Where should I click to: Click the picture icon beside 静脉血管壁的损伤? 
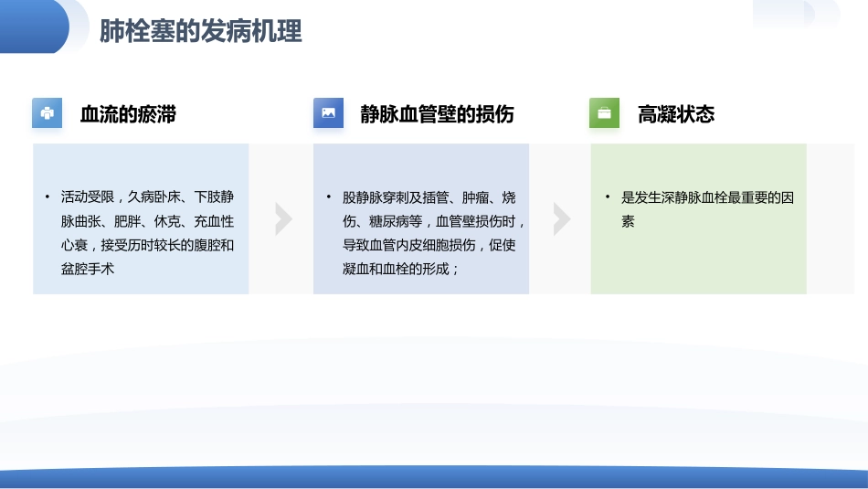[x=328, y=113]
